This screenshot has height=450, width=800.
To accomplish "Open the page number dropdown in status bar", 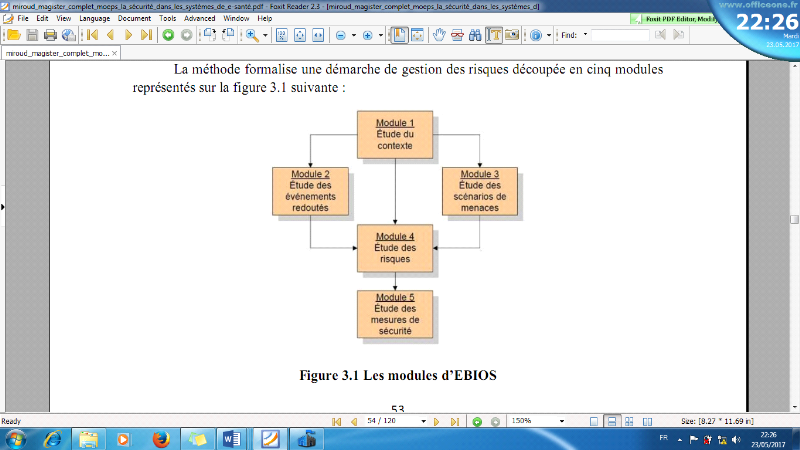I will click(423, 421).
